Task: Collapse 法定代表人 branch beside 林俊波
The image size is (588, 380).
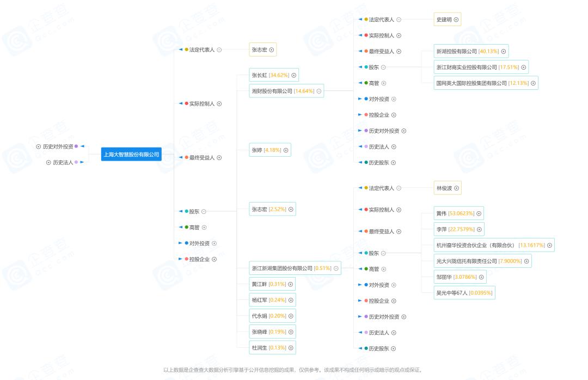Action: tap(399, 188)
